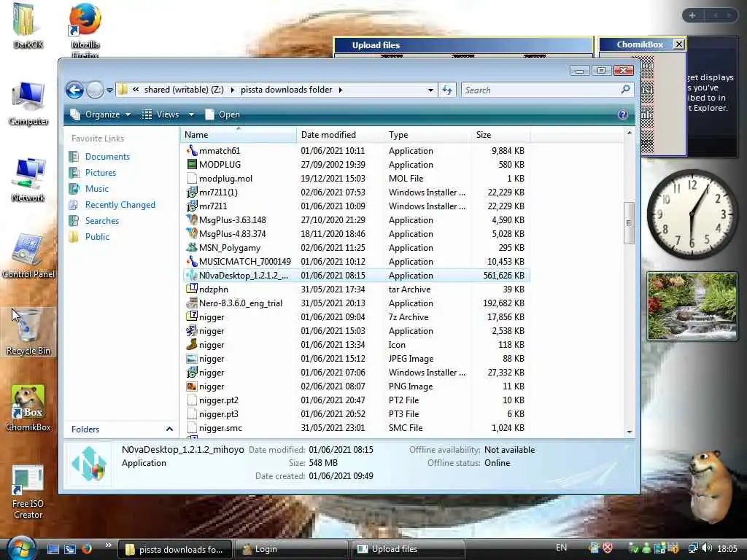This screenshot has width=747, height=560.
Task: Expand arrow after 'shared (writable) (Z:)' breadcrumb
Action: 233,90
